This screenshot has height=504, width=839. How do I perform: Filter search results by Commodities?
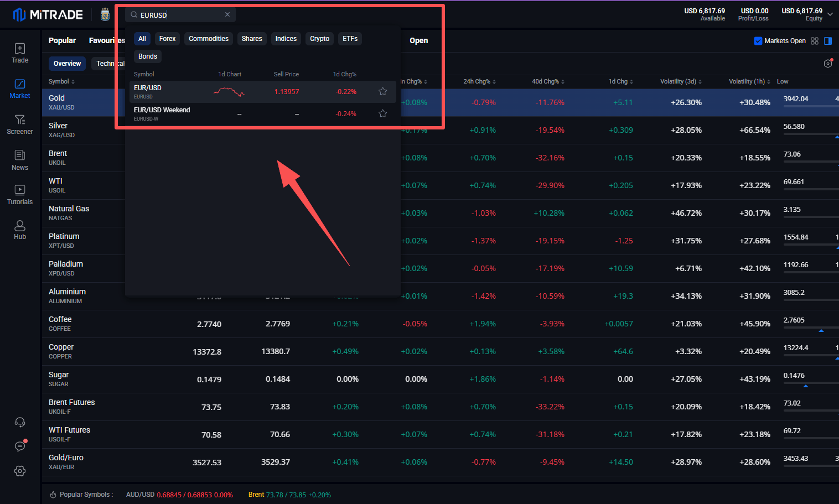pos(209,39)
